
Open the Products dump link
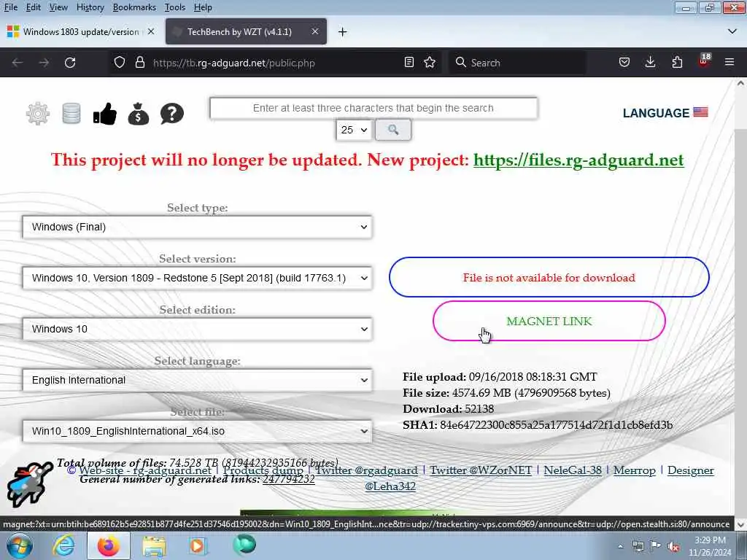263,470
